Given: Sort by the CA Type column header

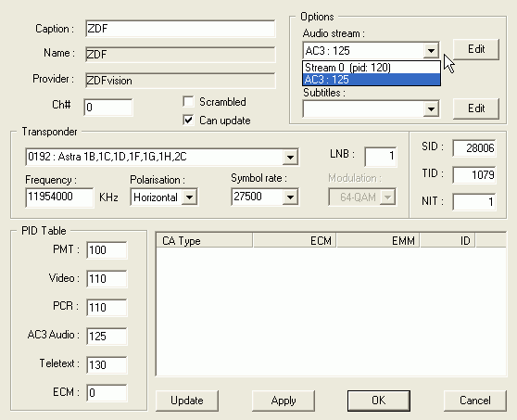Looking at the screenshot, I should pos(205,240).
